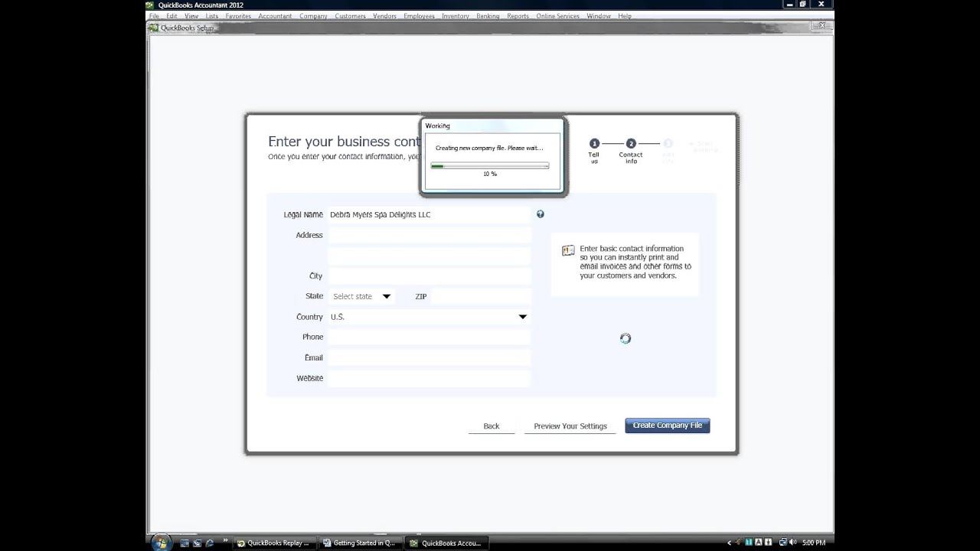Show hidden system tray icons arrow
The height and width of the screenshot is (551, 980).
coord(729,543)
